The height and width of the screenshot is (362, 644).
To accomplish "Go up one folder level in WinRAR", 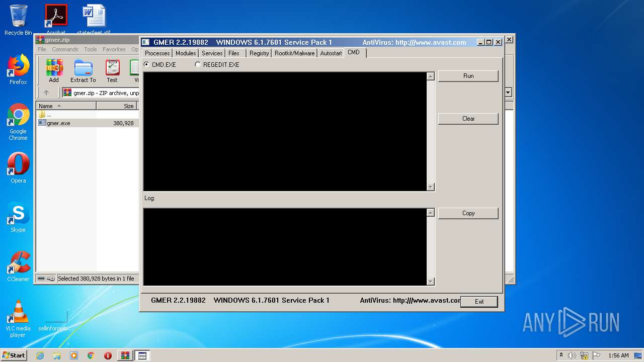I will 46,93.
